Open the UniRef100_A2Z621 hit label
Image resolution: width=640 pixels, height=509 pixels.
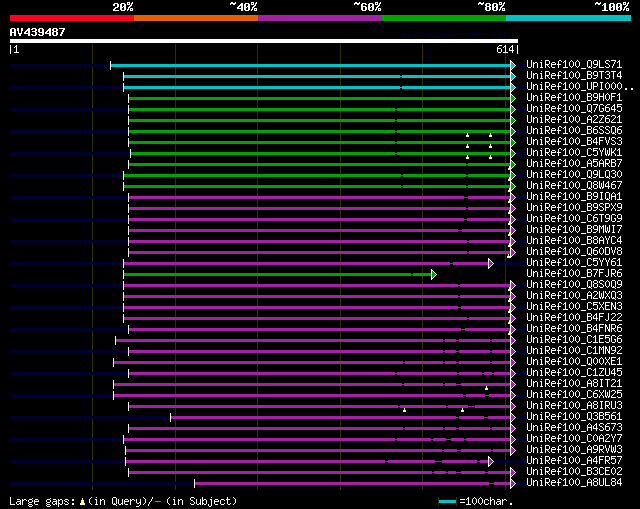574,120
